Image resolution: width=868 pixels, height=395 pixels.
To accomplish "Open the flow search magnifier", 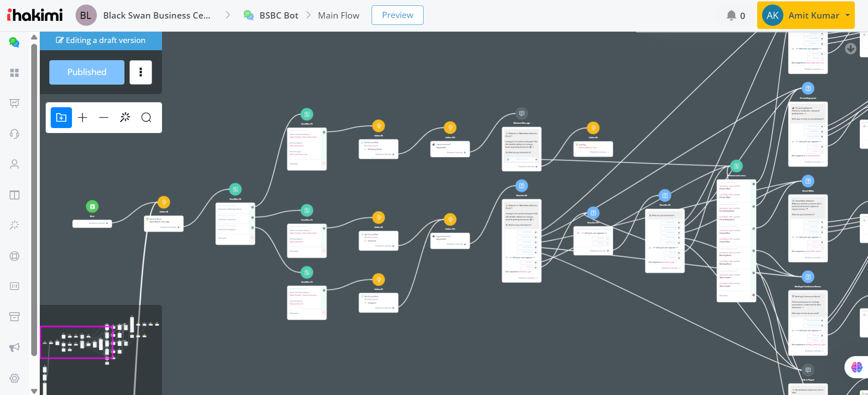I will coord(146,118).
